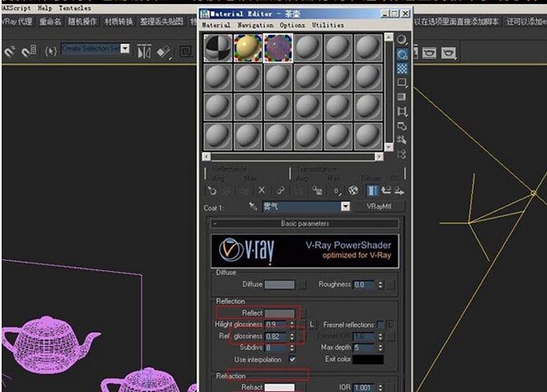Open the Help menu in main window
The image size is (547, 392).
click(x=45, y=8)
